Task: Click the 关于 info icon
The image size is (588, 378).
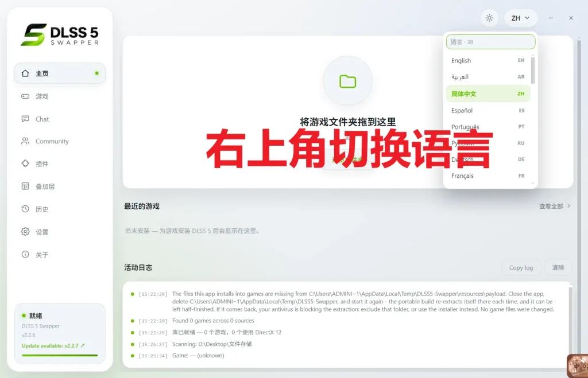Action: [25, 255]
